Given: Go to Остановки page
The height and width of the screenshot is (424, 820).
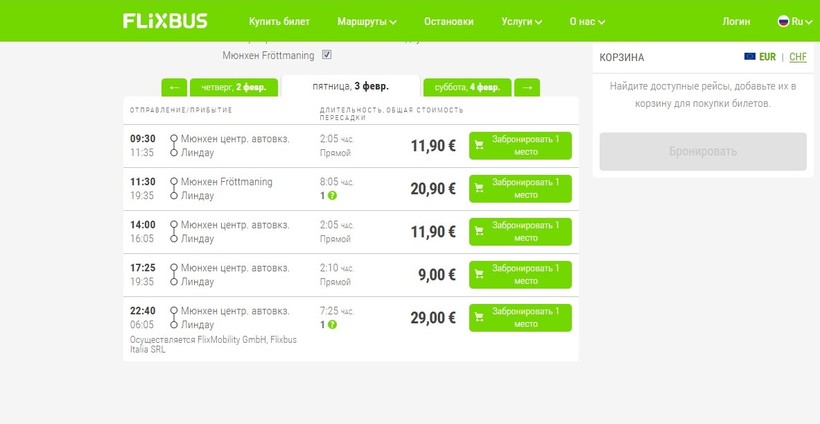Looking at the screenshot, I should pyautogui.click(x=449, y=21).
